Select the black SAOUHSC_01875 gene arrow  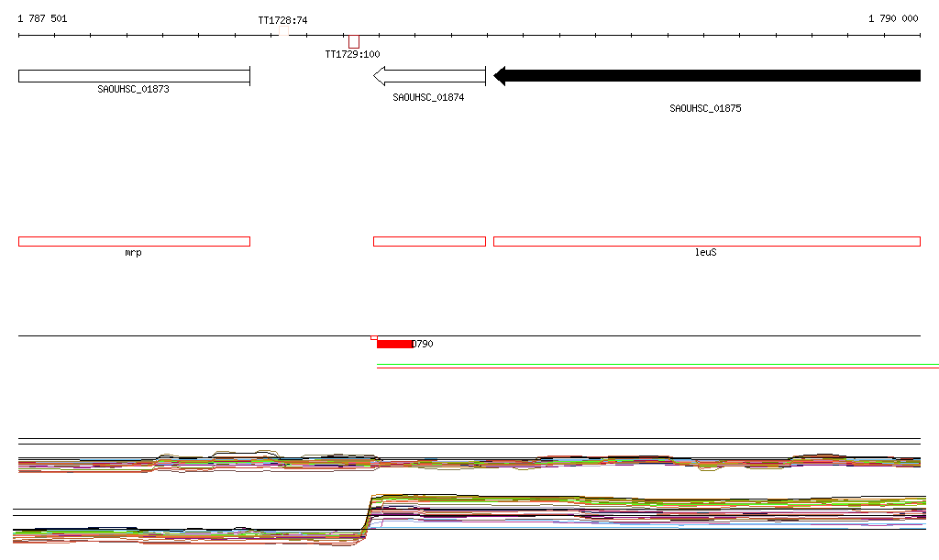[707, 76]
